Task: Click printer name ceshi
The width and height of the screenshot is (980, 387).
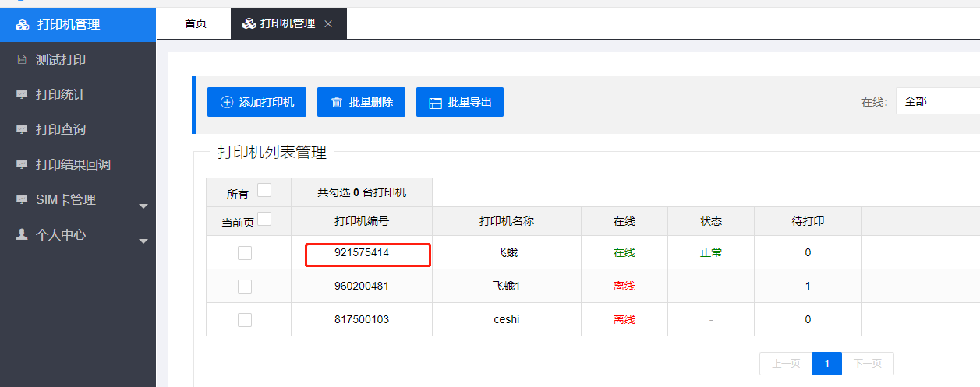Action: [x=507, y=319]
